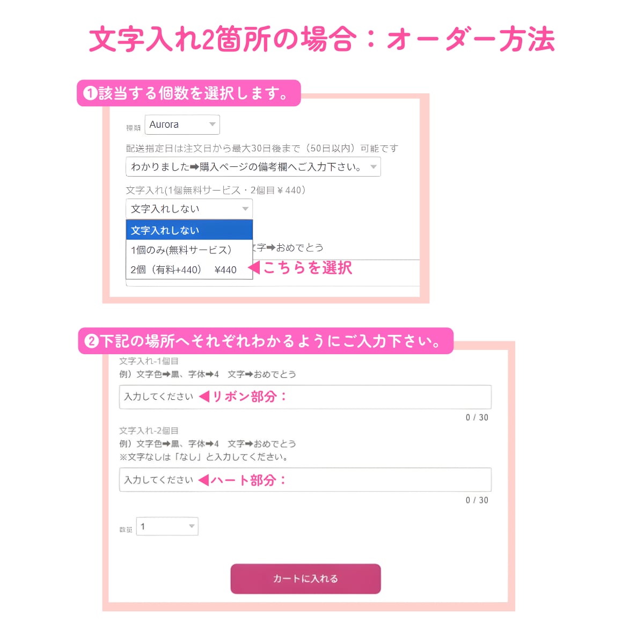
Task: Select the 2個（有料+440）¥440 option
Action: (189, 269)
